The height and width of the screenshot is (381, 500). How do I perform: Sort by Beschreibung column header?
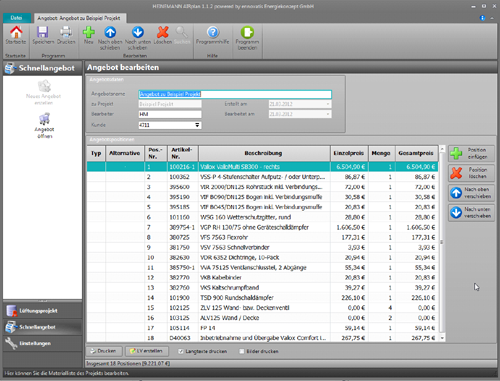coord(264,153)
